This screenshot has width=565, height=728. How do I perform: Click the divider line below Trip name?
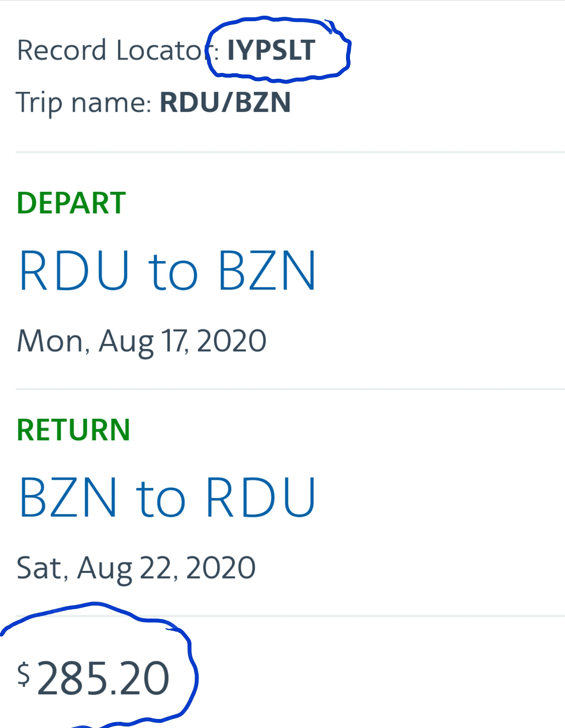[x=290, y=152]
